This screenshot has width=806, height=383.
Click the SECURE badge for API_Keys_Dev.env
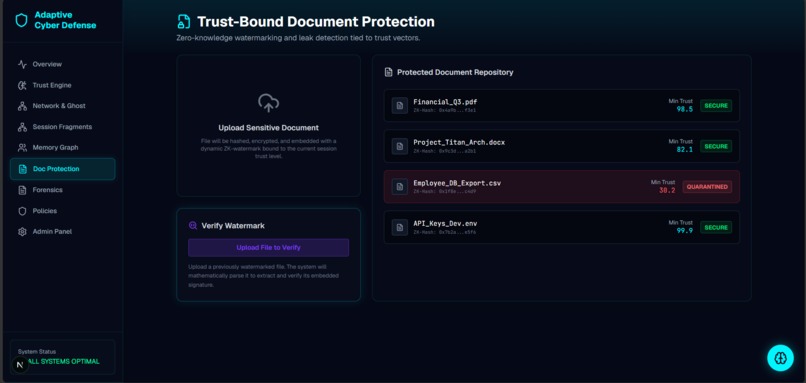716,227
